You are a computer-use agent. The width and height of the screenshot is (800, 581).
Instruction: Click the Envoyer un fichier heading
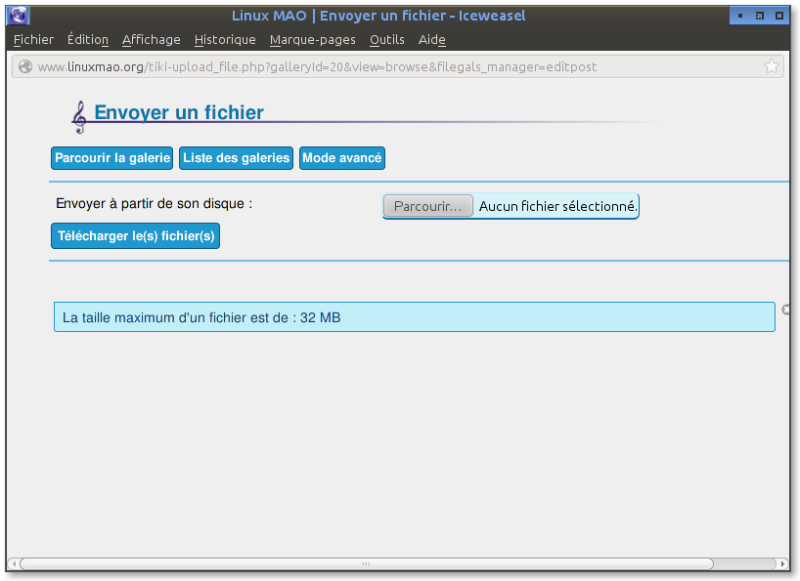click(x=179, y=112)
